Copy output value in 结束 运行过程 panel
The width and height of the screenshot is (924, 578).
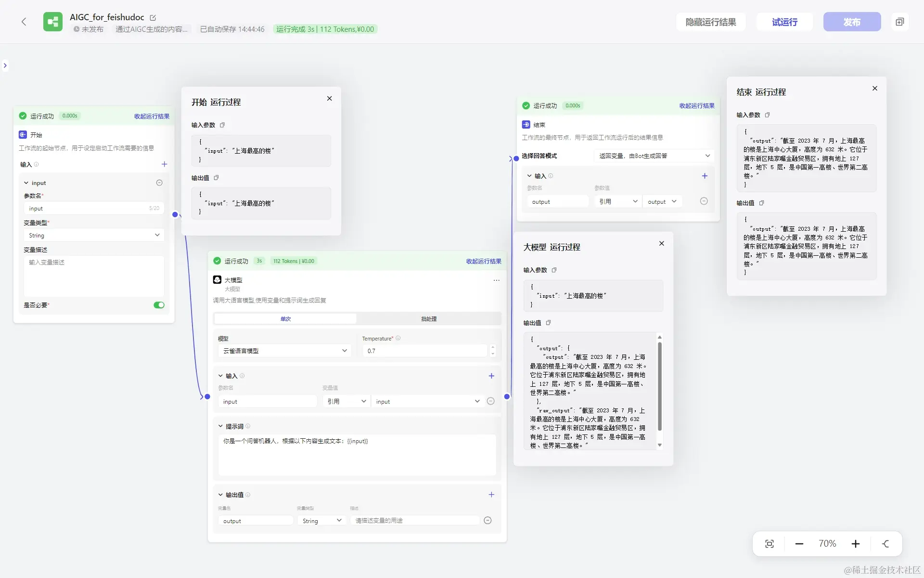762,203
